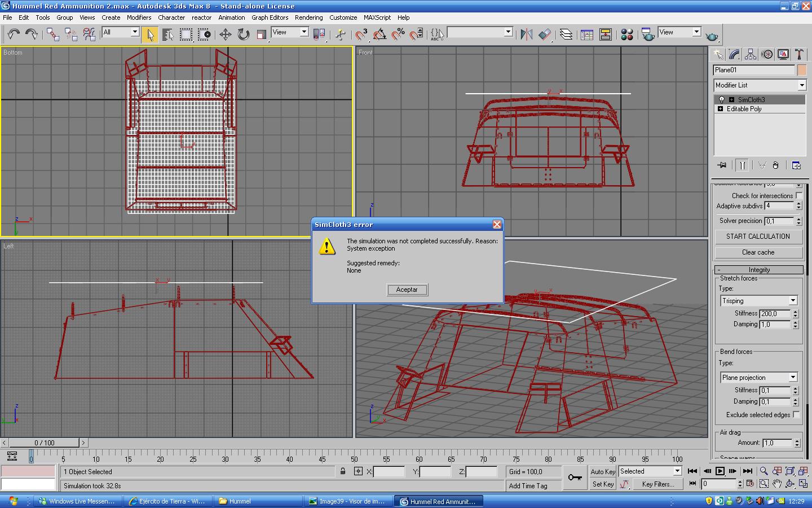Click the Play Animation button
This screenshot has height=508, width=812.
720,471
